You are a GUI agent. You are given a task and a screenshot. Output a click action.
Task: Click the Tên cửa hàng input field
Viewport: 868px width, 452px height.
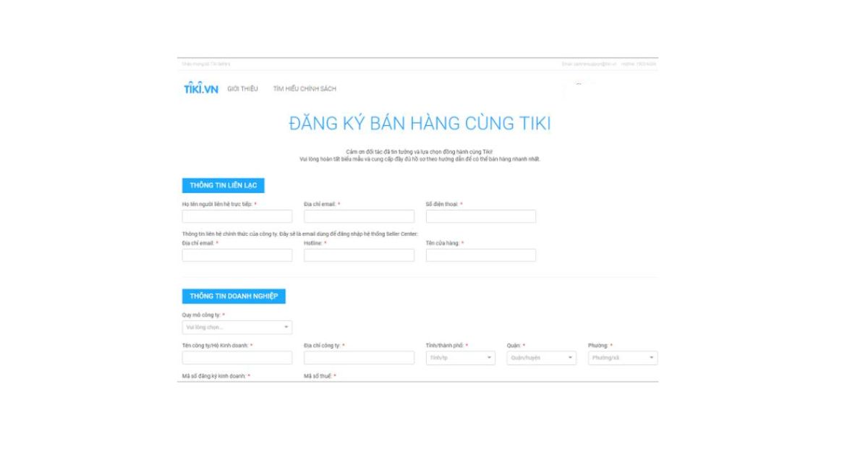point(481,255)
